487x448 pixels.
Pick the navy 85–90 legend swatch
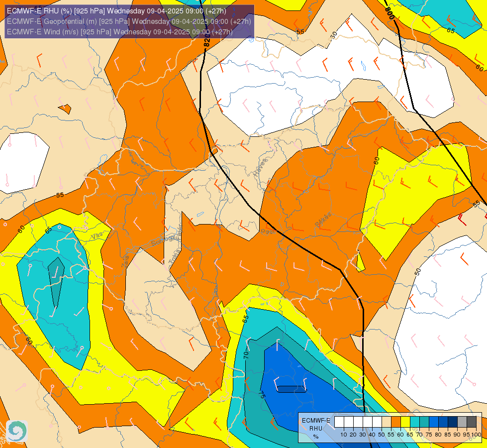pos(453,422)
